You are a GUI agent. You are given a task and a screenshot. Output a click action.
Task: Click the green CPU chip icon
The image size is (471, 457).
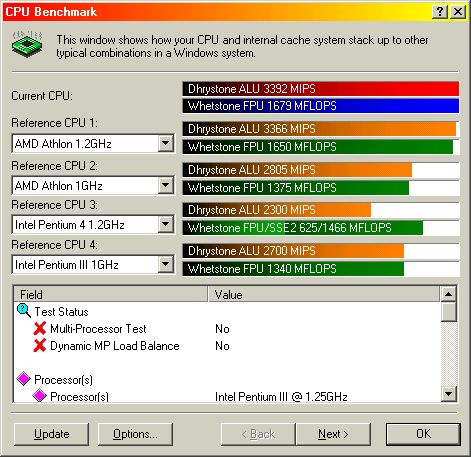[x=27, y=44]
